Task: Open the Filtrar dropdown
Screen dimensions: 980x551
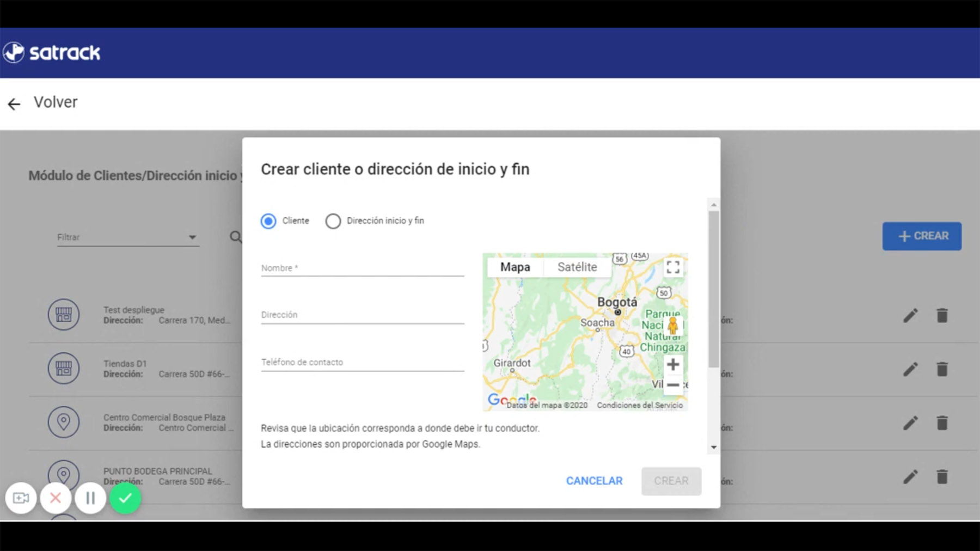Action: [x=128, y=237]
